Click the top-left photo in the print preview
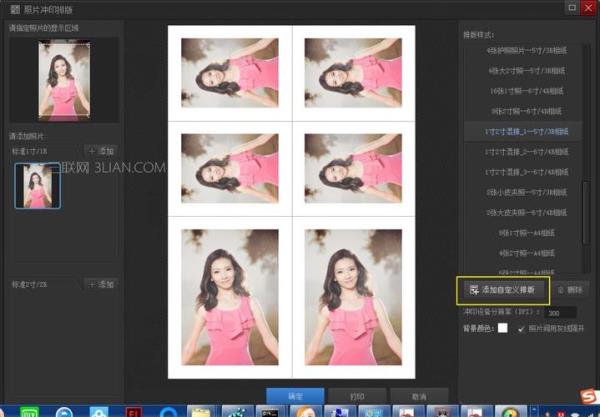Viewport: 600px width, 417px height. [x=230, y=72]
